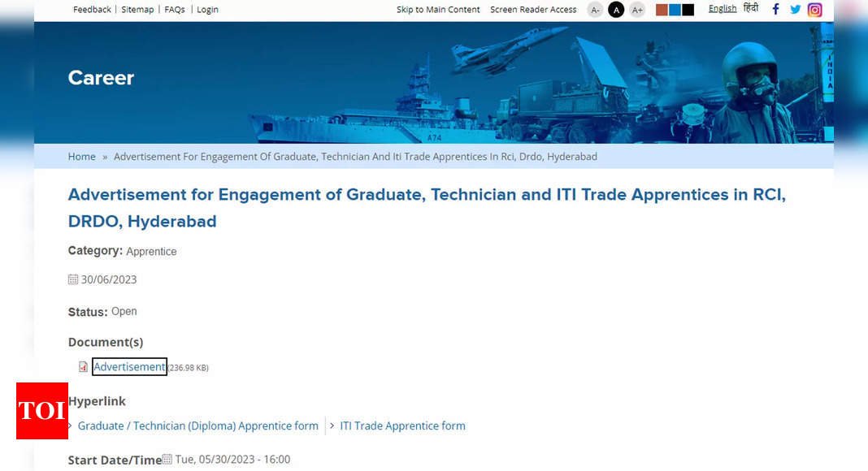This screenshot has height=471, width=868.
Task: Select the black color theme swatch
Action: [x=688, y=10]
